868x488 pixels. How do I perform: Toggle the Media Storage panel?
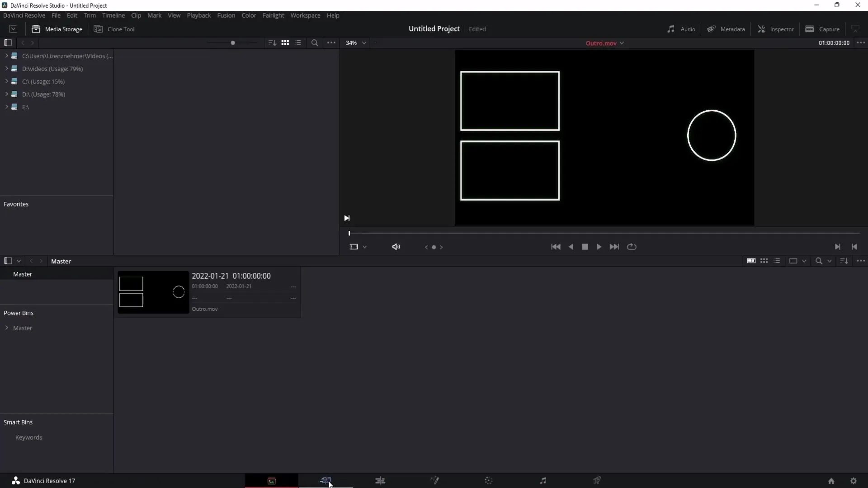(x=57, y=29)
